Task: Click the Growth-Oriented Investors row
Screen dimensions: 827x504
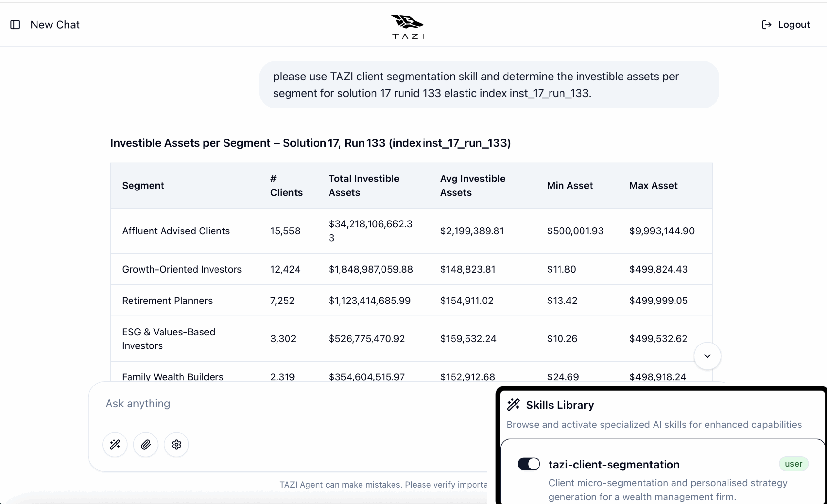Action: [x=182, y=269]
